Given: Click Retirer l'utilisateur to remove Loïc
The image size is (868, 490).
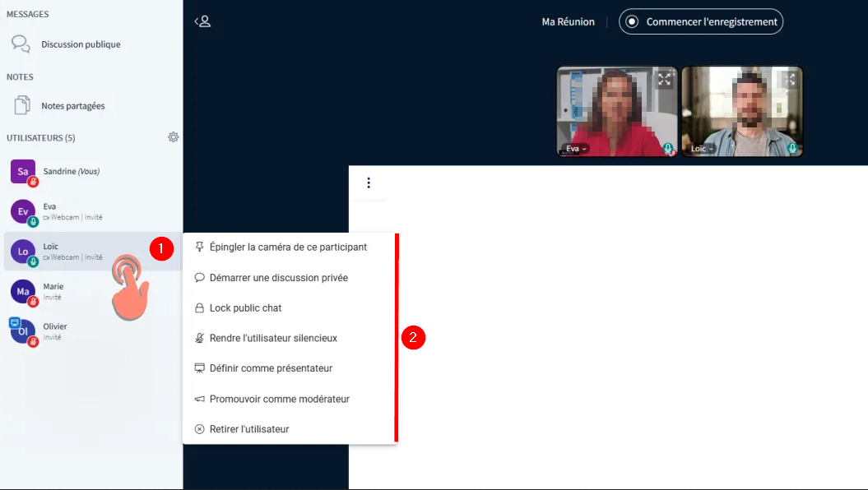Looking at the screenshot, I should 249,429.
